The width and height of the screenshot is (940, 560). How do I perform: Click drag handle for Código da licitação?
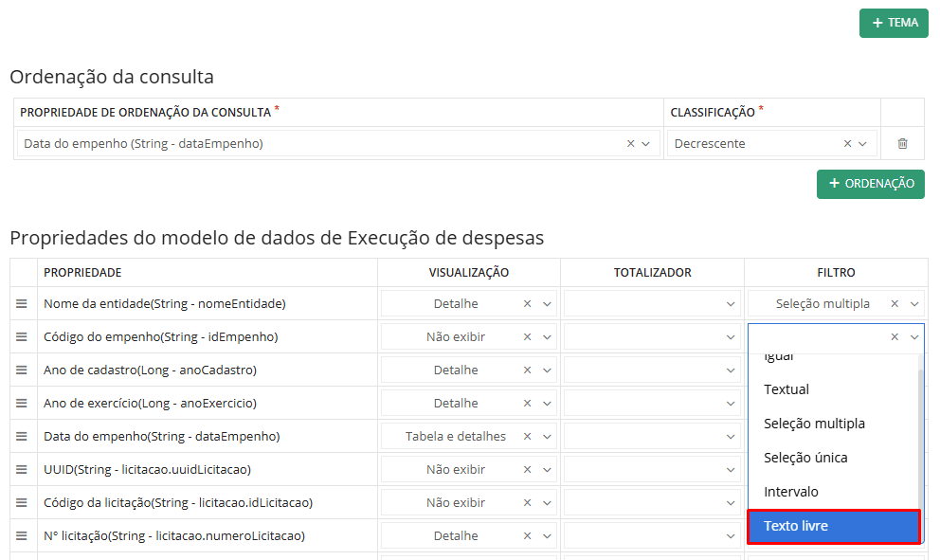pyautogui.click(x=22, y=502)
